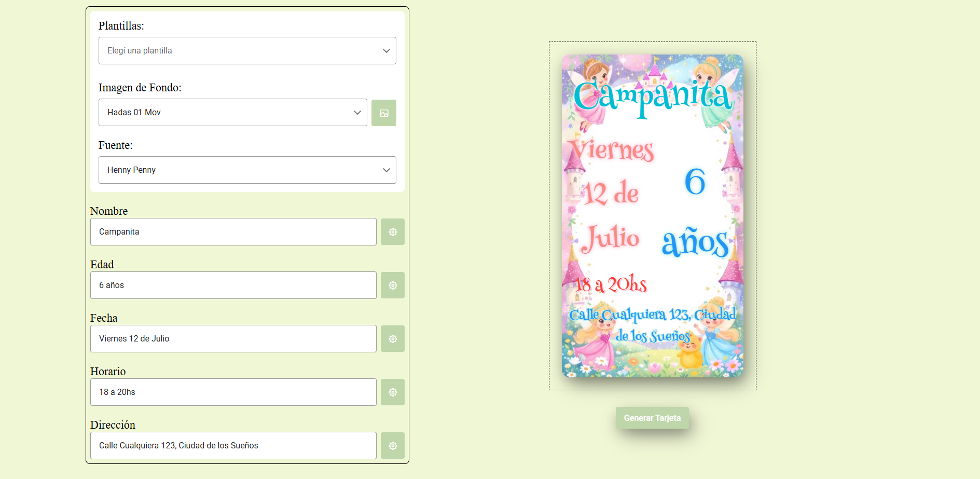Screen dimensions: 980x479
Task: Open the Imagen de Fondo dropdown
Action: click(232, 113)
